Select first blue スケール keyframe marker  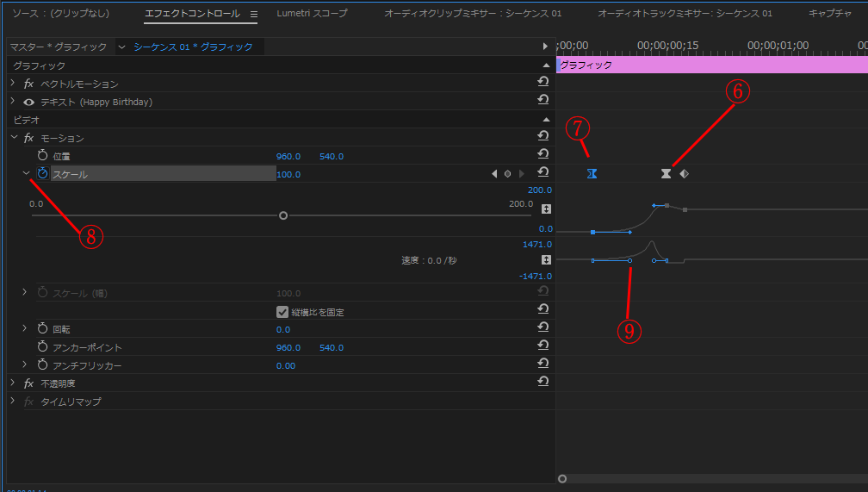click(x=592, y=174)
